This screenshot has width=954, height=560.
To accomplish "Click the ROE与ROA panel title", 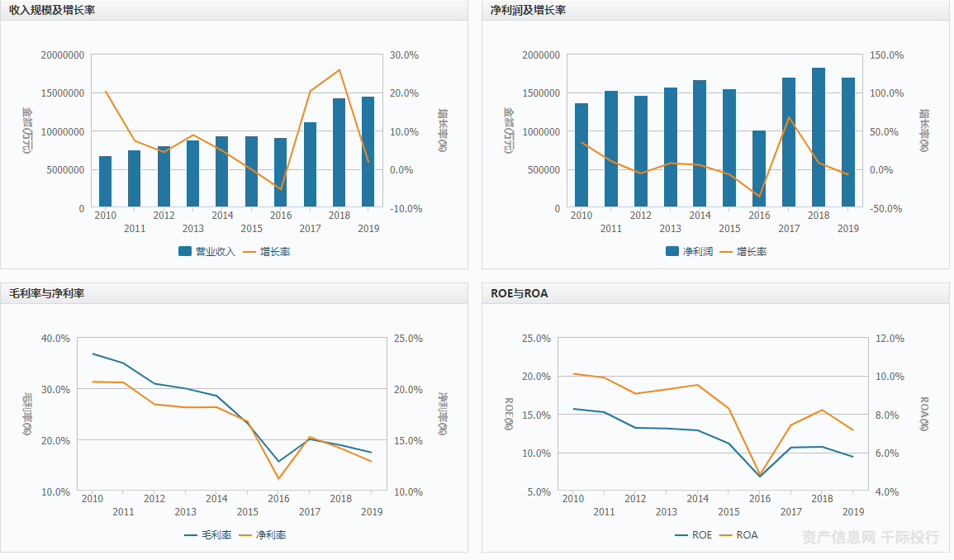I will tap(519, 293).
